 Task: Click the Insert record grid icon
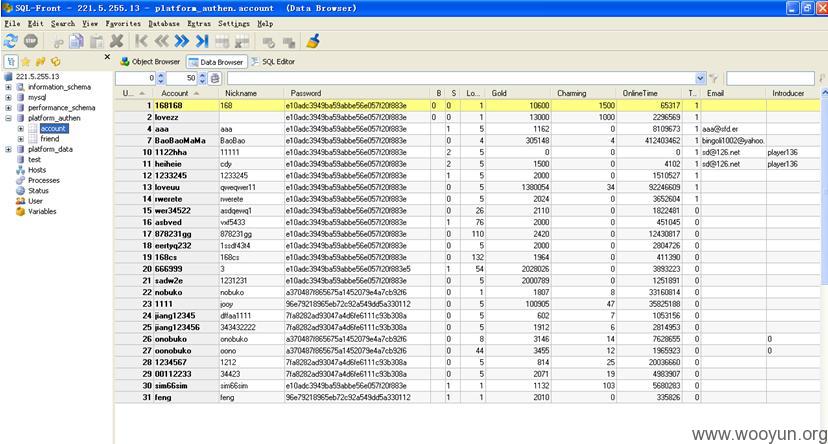(222, 42)
